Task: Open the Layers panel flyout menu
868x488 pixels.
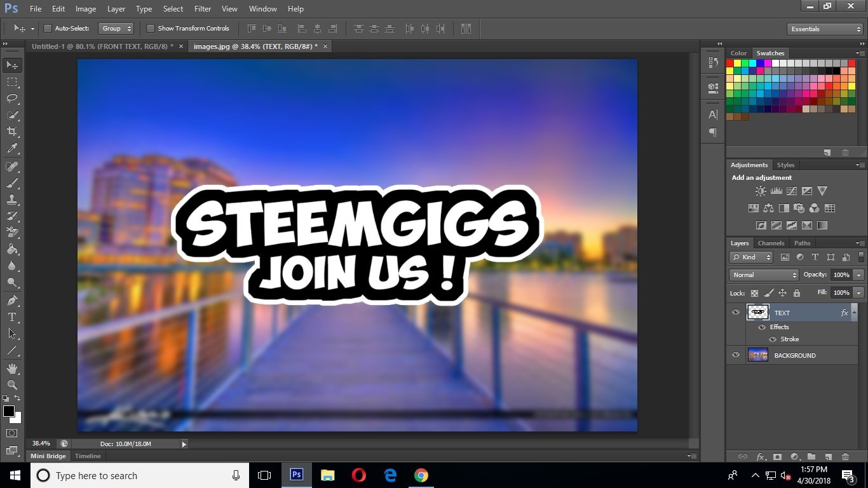Action: click(860, 243)
